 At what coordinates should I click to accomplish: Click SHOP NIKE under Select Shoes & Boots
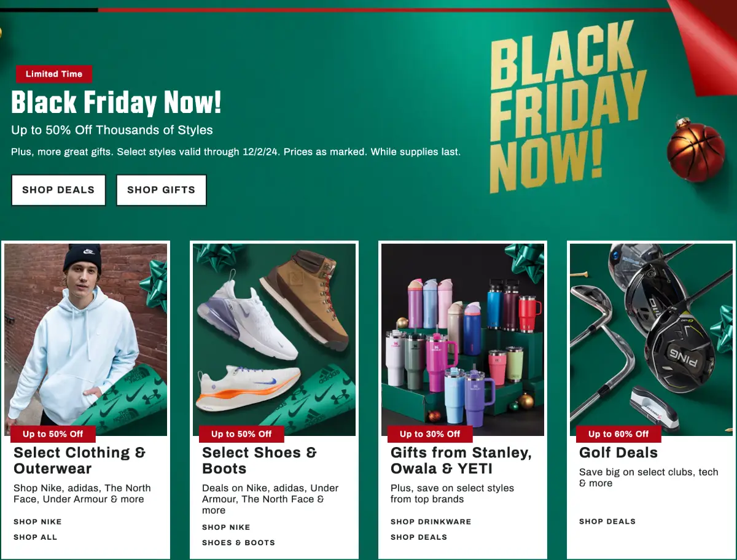click(x=226, y=527)
